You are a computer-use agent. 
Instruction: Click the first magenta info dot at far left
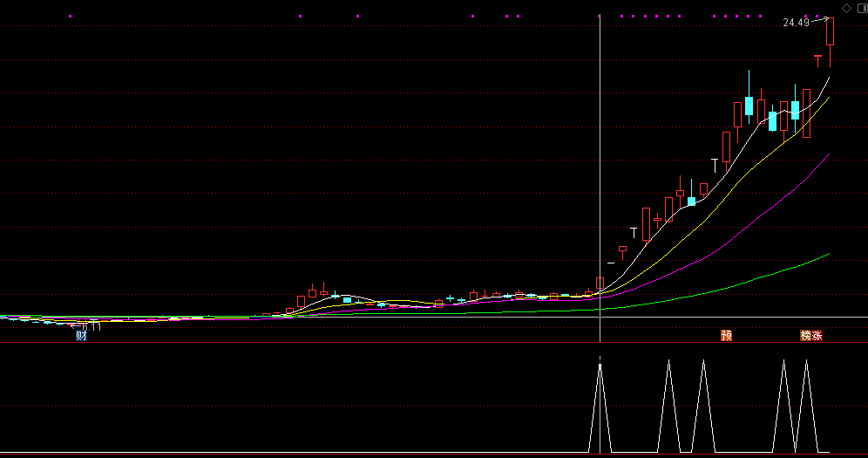(x=71, y=16)
